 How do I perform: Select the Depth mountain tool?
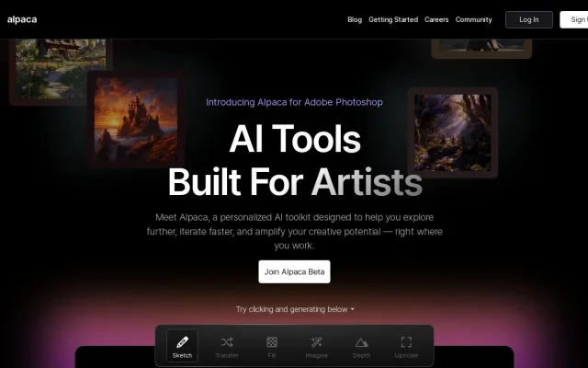(x=361, y=346)
